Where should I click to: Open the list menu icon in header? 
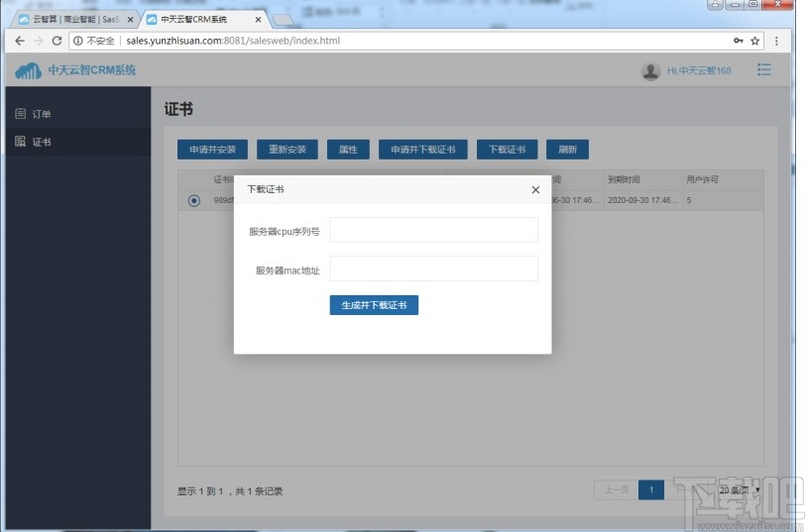(763, 70)
